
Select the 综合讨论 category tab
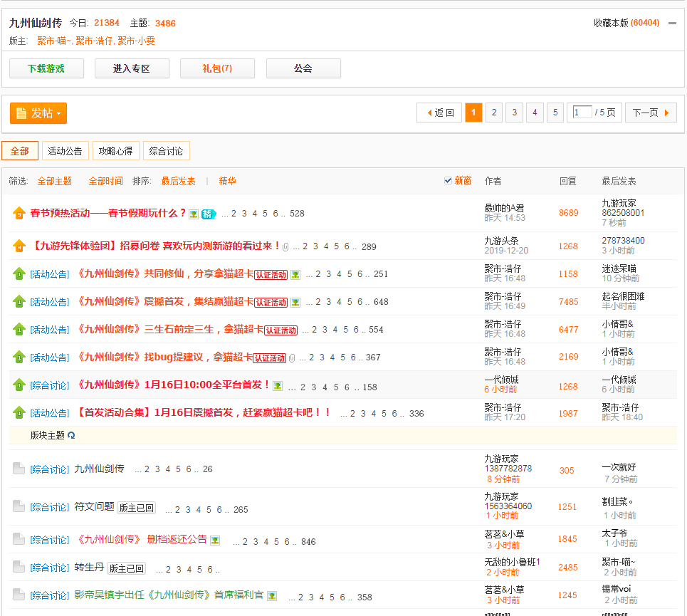(x=167, y=151)
